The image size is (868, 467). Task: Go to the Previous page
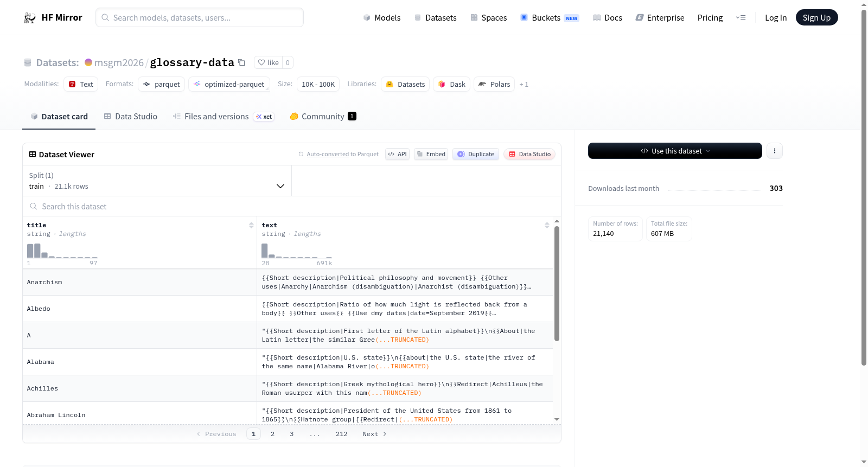click(x=216, y=434)
